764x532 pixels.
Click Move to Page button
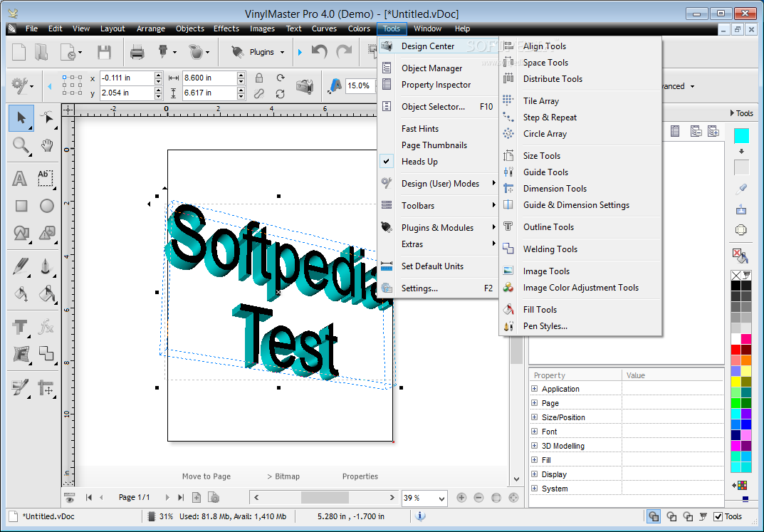point(206,476)
